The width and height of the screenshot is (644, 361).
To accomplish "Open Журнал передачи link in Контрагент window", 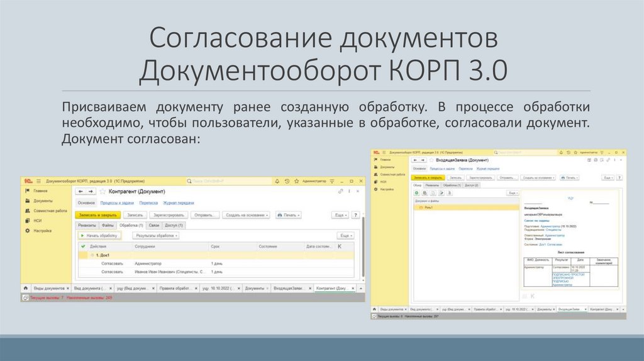I will coord(178,203).
